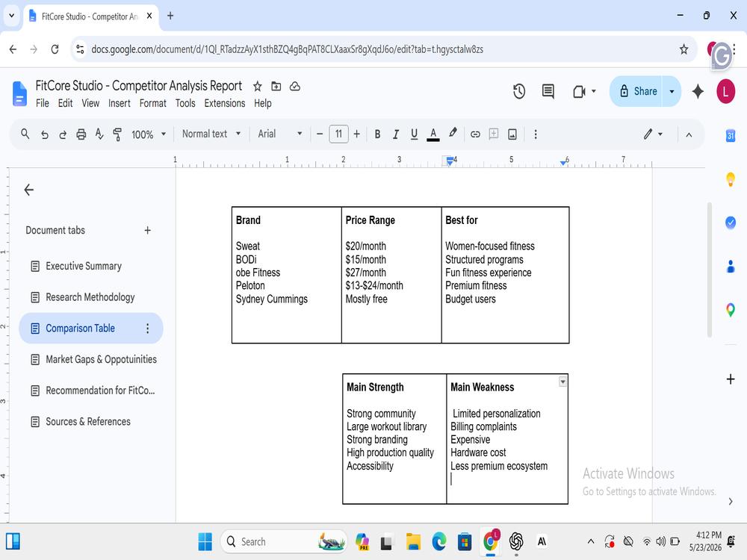
Task: Open Google Maps side panel
Action: tap(731, 310)
